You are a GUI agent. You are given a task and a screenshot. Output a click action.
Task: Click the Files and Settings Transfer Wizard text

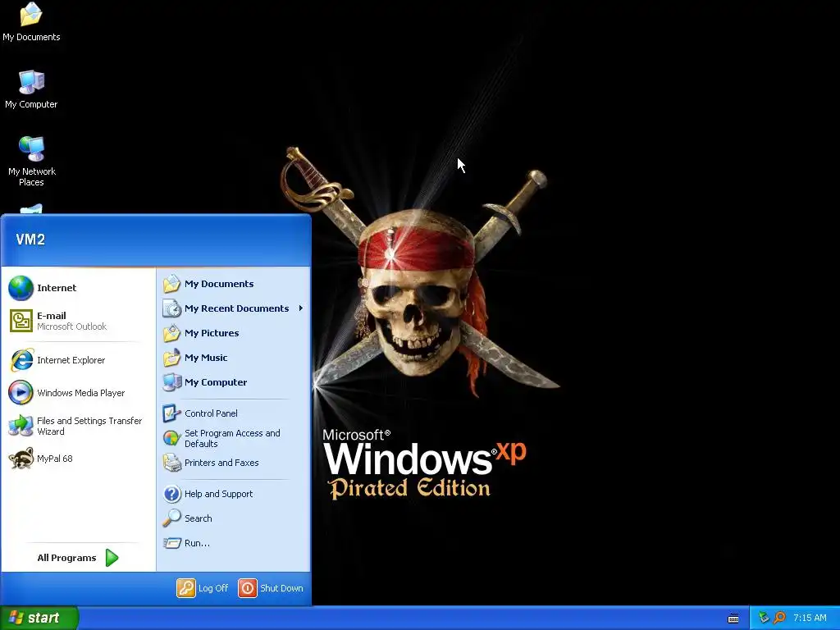tap(89, 426)
